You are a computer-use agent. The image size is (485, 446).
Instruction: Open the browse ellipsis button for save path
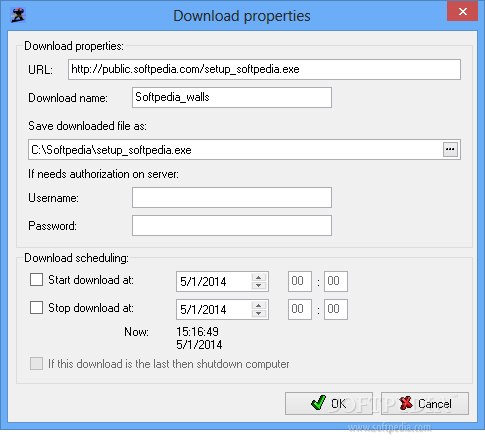pyautogui.click(x=450, y=149)
